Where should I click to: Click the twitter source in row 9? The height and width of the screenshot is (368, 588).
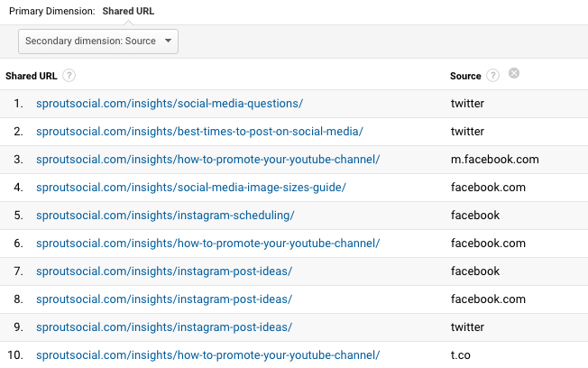(x=467, y=327)
